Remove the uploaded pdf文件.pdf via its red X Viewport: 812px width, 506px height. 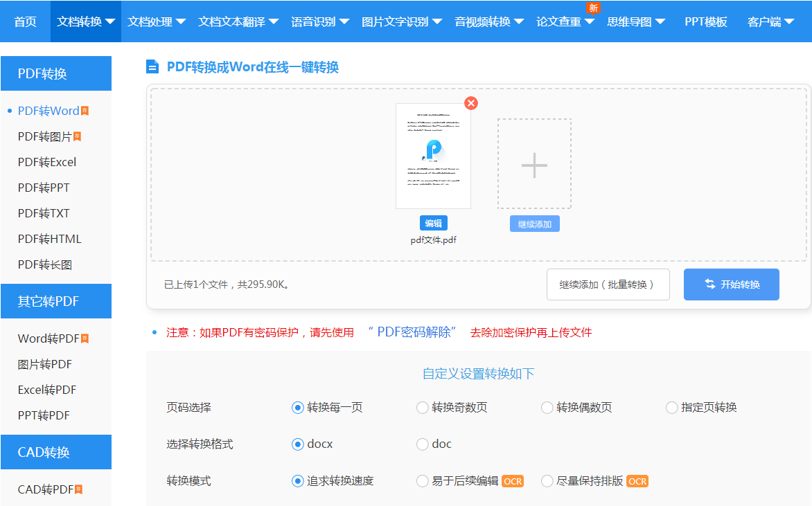tap(471, 102)
